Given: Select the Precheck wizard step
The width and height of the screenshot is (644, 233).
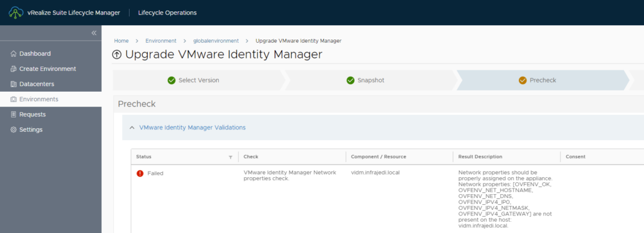Looking at the screenshot, I should click(538, 80).
